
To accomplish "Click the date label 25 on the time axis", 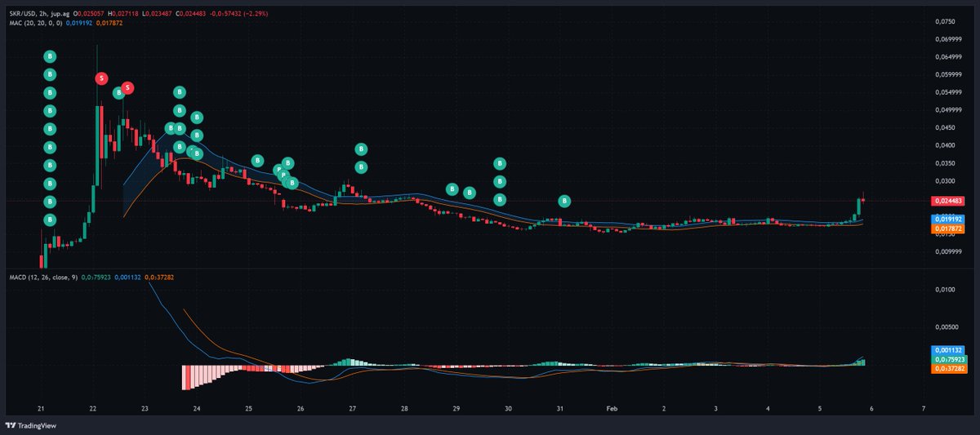I will [248, 407].
